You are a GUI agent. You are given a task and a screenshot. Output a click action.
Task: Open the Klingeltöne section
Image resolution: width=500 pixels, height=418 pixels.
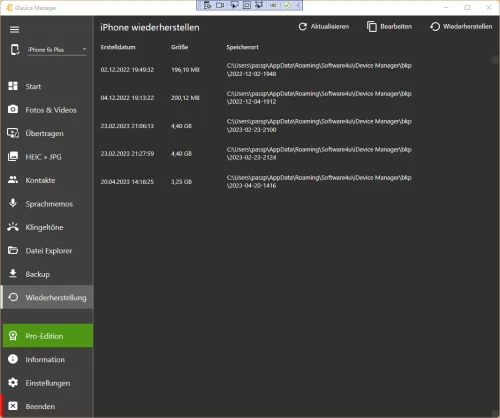pyautogui.click(x=47, y=227)
